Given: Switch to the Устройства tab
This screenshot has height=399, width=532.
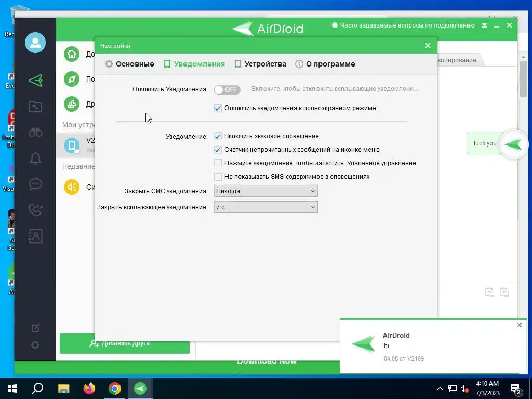Looking at the screenshot, I should [x=260, y=64].
